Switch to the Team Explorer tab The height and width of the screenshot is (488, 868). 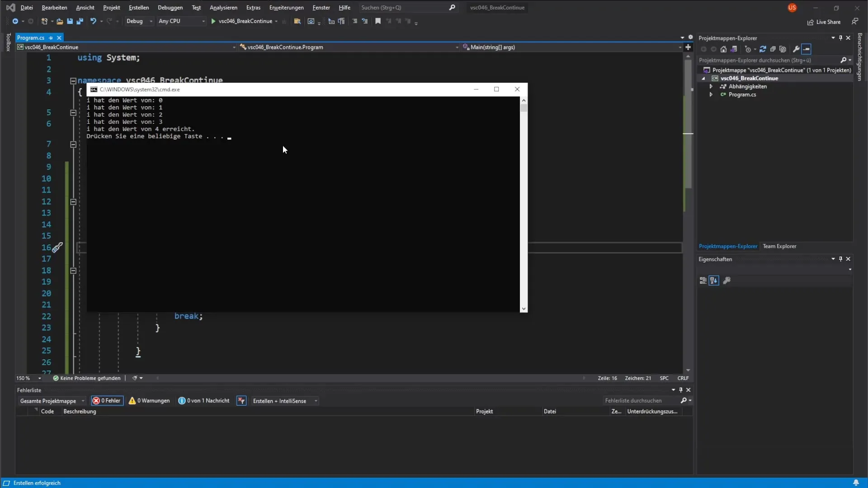point(779,246)
